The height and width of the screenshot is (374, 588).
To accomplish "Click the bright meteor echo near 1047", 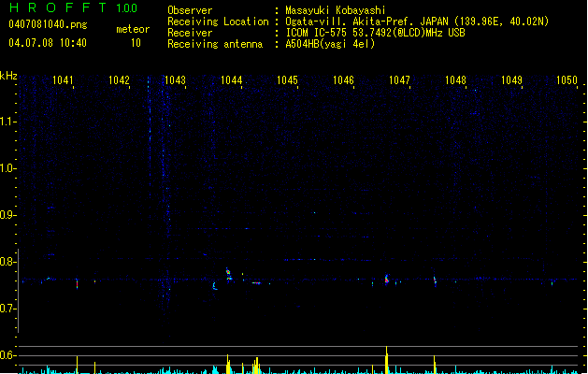I will coord(387,280).
